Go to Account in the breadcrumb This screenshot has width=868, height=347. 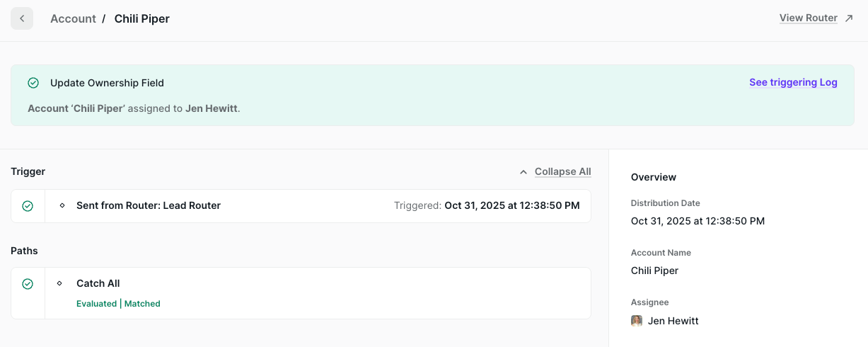coord(73,18)
